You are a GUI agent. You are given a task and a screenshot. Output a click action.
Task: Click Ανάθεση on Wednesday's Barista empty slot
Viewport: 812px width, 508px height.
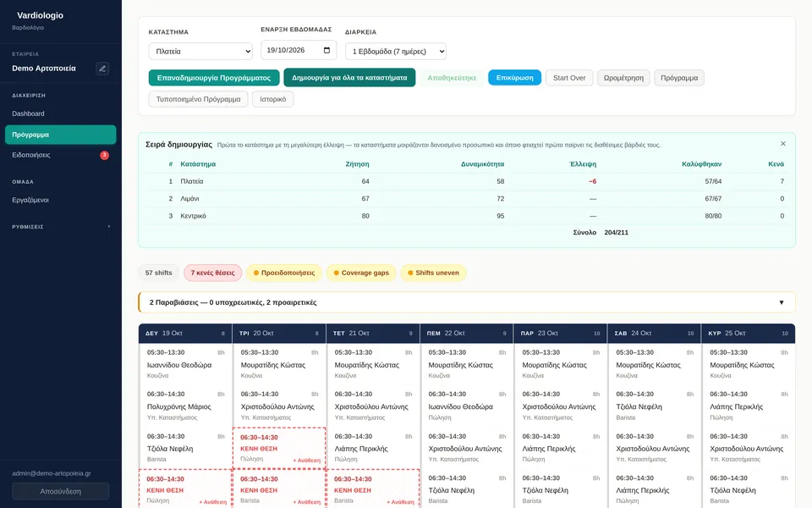click(x=400, y=502)
